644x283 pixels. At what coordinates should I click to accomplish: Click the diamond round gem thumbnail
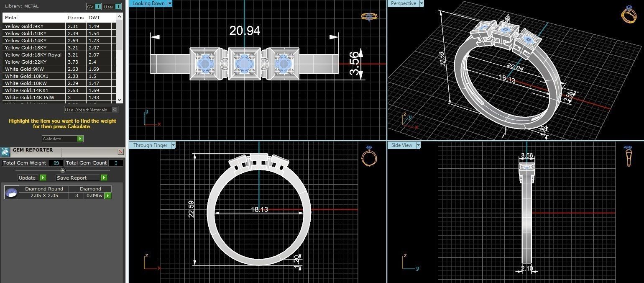[x=11, y=193]
